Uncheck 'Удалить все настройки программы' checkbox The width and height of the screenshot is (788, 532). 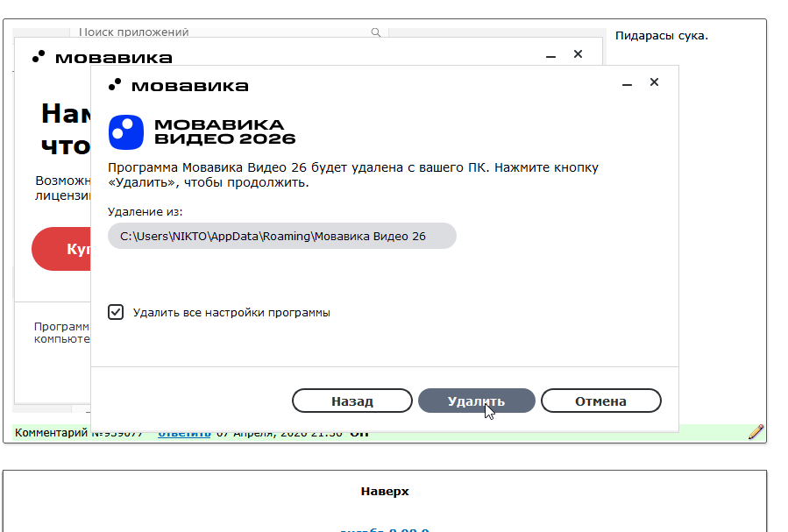pyautogui.click(x=116, y=312)
